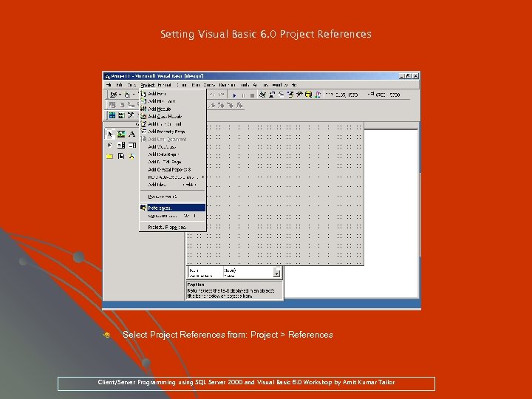
Task: Open the Diagram menu
Action: (227, 85)
